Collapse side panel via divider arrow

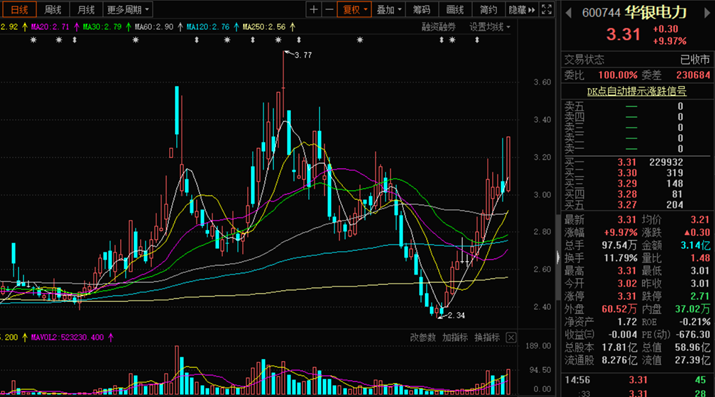(x=558, y=258)
